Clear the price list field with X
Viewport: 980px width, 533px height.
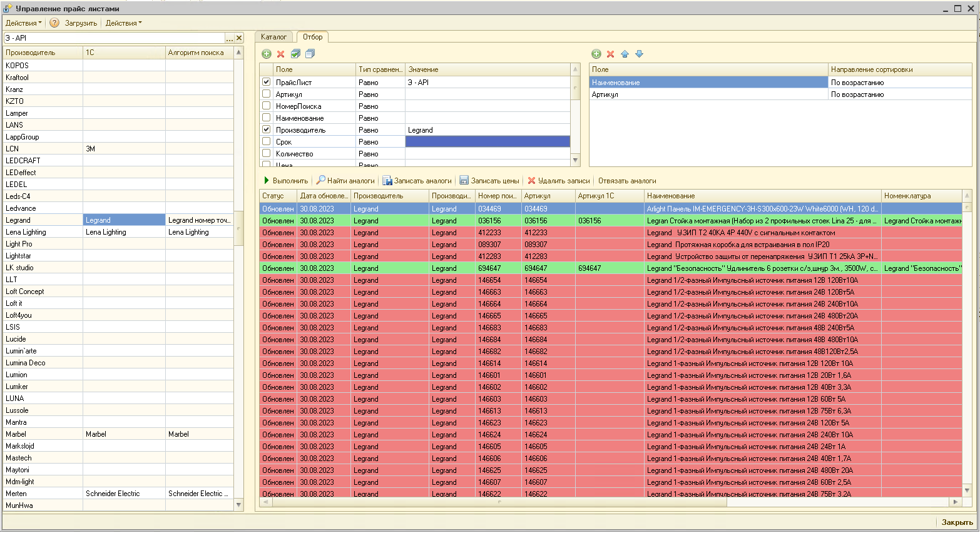[238, 38]
